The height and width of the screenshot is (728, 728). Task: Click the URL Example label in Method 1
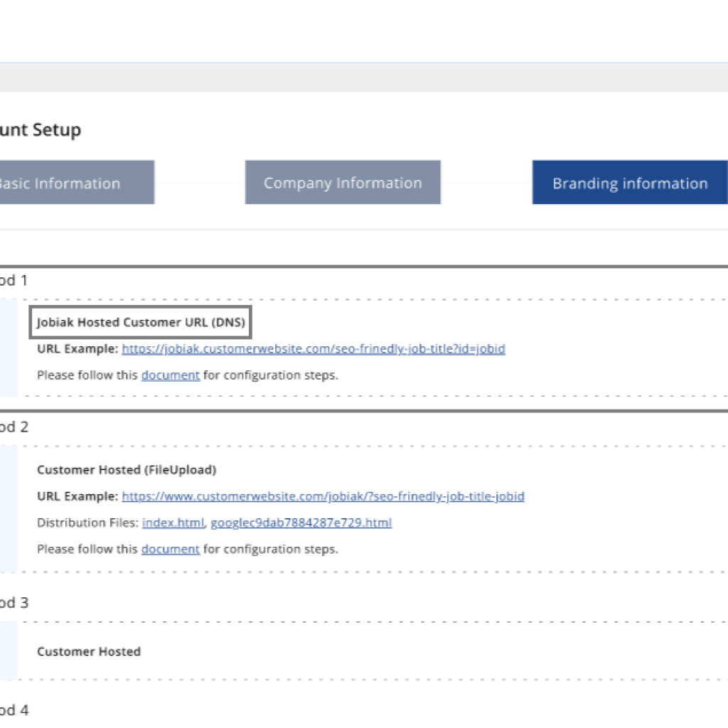(77, 348)
